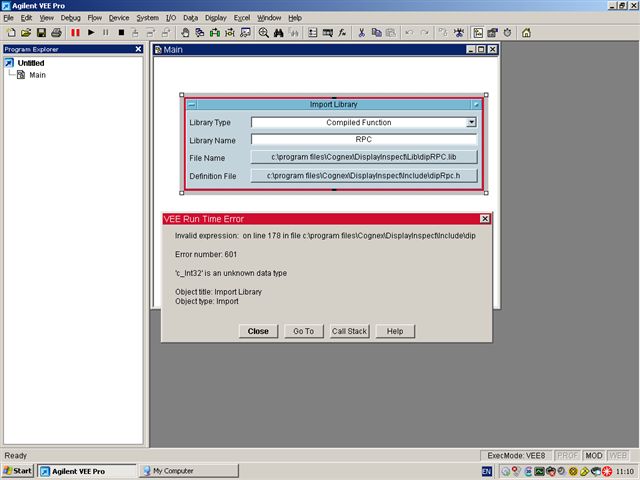Click the red Pause toolbar icon
The height and width of the screenshot is (480, 640).
(x=75, y=33)
